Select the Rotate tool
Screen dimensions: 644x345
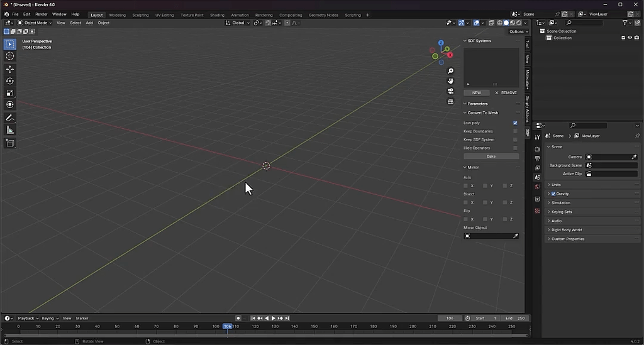coord(10,81)
